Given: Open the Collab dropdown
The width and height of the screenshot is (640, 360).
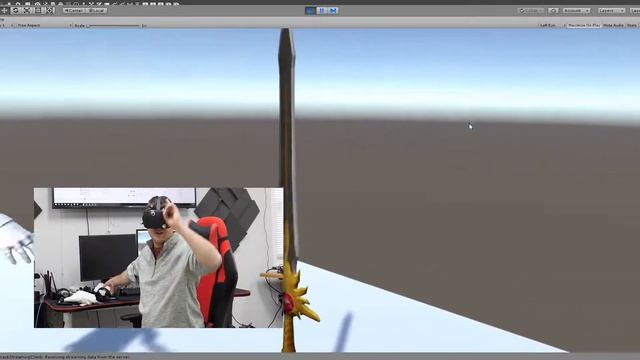Looking at the screenshot, I should click(x=531, y=10).
